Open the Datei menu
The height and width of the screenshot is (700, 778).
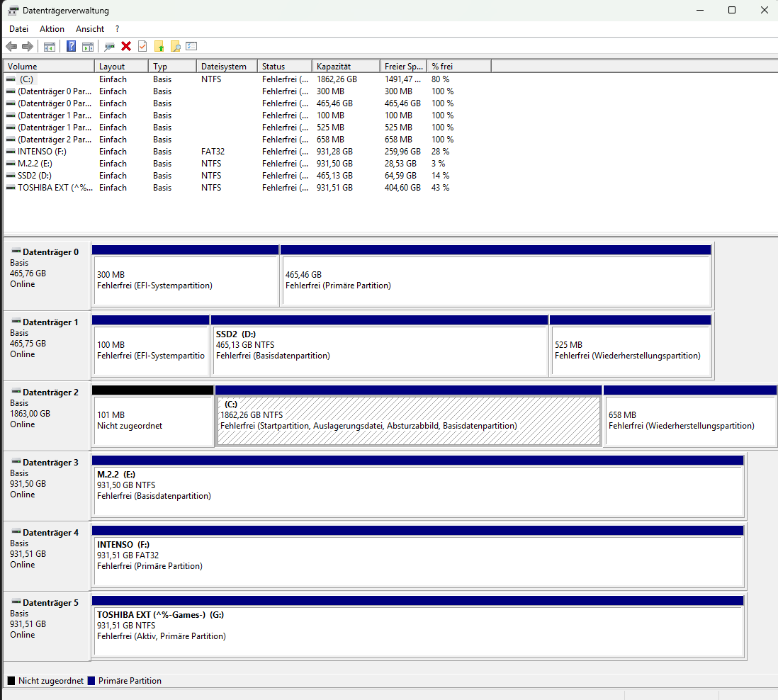(18, 29)
